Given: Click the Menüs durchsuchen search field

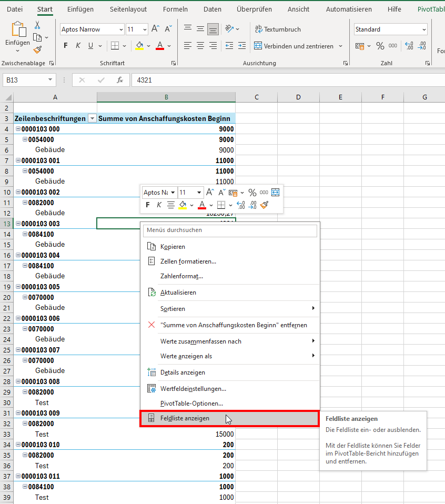Looking at the screenshot, I should (230, 230).
